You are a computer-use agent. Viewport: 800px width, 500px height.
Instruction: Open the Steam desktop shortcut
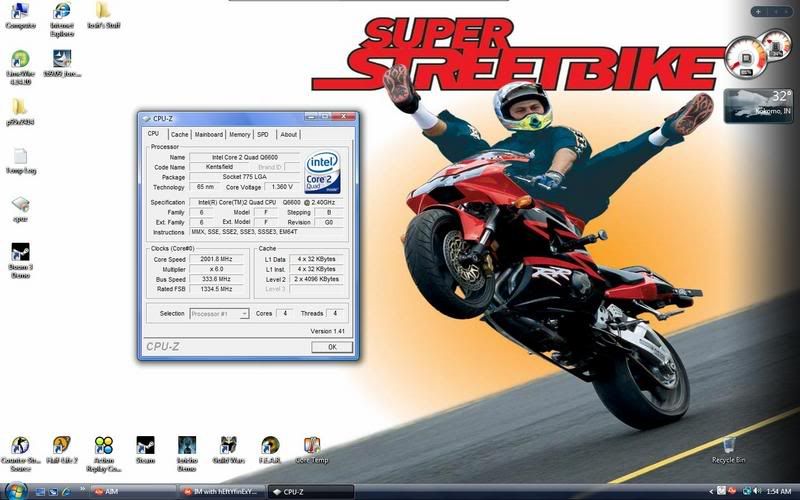tap(145, 447)
